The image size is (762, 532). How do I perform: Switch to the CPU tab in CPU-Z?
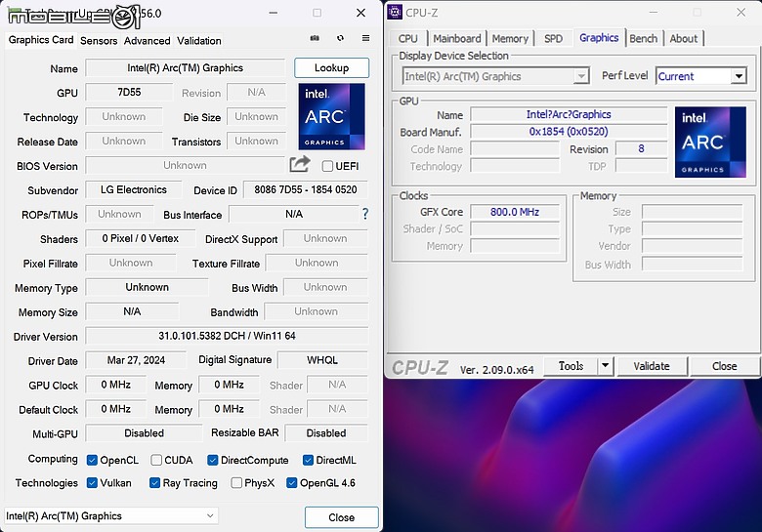(x=407, y=39)
